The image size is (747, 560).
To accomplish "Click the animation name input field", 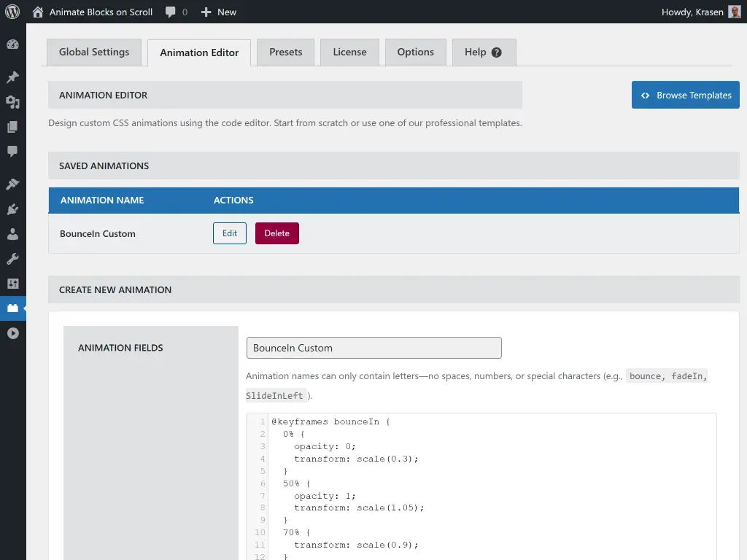I will (x=373, y=348).
